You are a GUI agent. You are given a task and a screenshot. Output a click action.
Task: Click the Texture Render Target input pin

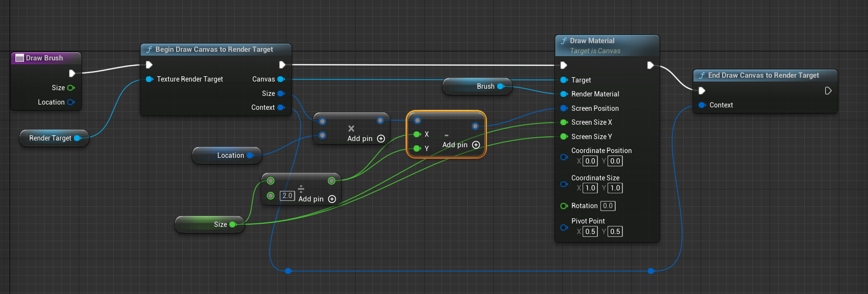coord(149,79)
